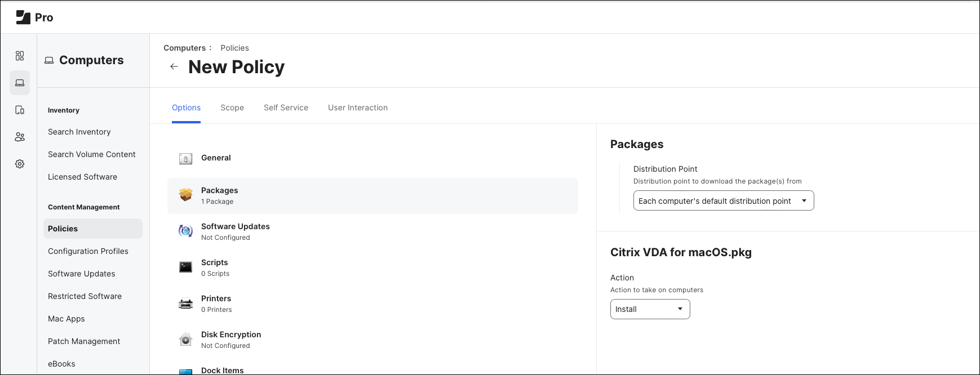The width and height of the screenshot is (980, 375).
Task: Open the Settings gear icon
Action: coord(20,164)
